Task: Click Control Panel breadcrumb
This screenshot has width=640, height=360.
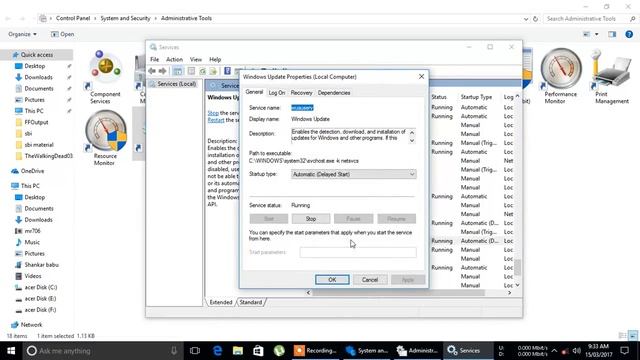Action: [73, 18]
